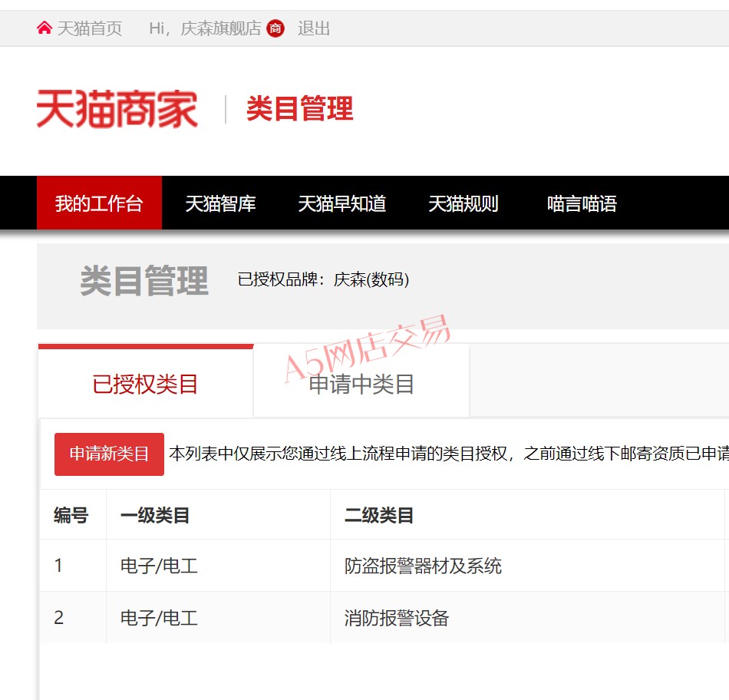
Task: Open the 天猫首页 link
Action: 89,28
